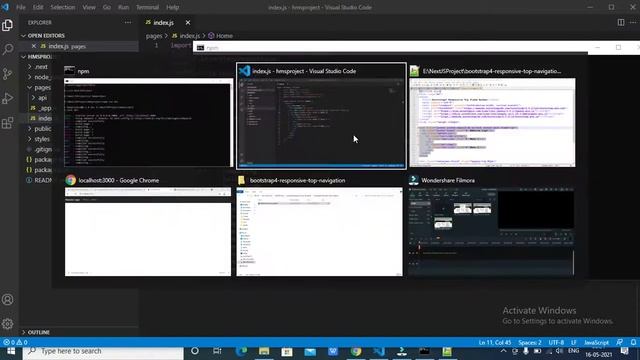Close the index.js editor tab
The width and height of the screenshot is (640, 360).
click(x=188, y=22)
